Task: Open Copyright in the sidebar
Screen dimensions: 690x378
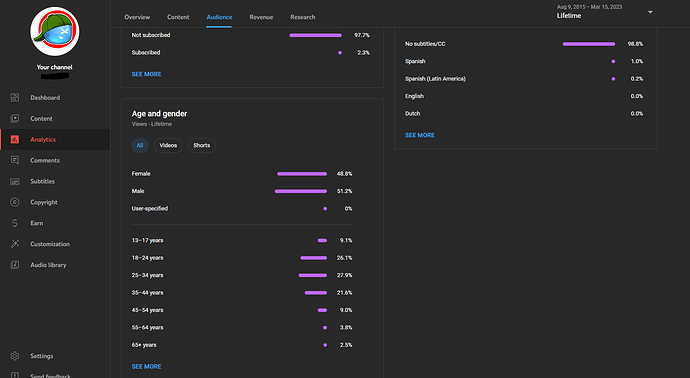Action: pos(44,202)
